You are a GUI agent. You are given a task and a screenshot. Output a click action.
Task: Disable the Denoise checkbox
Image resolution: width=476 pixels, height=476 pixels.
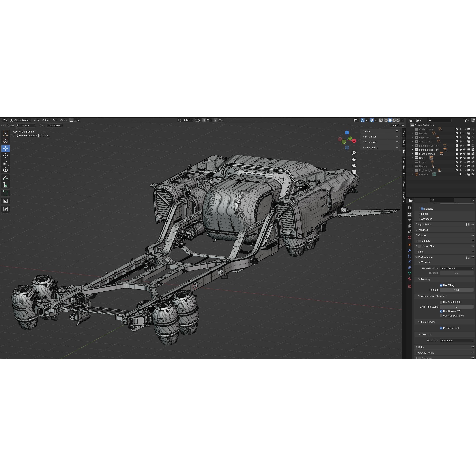point(422,209)
